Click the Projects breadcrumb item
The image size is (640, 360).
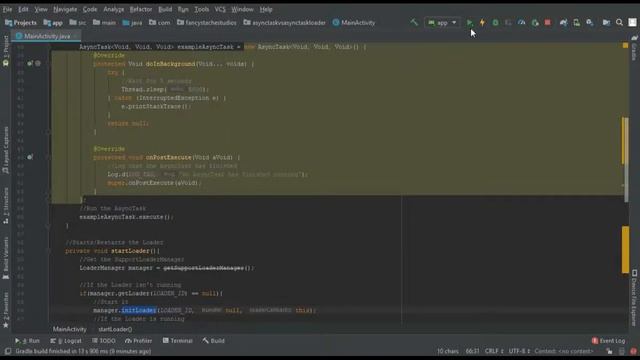tap(21, 23)
